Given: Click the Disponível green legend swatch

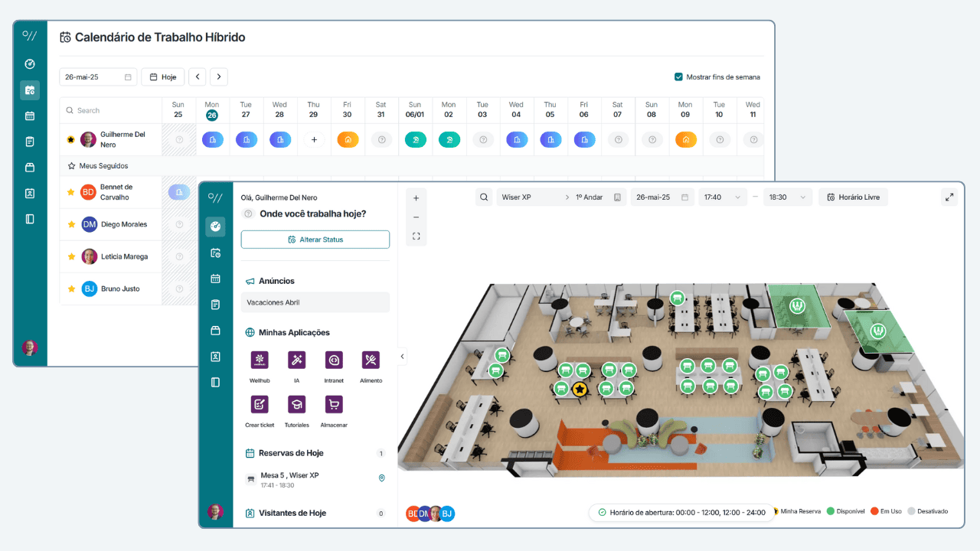Looking at the screenshot, I should [x=831, y=511].
